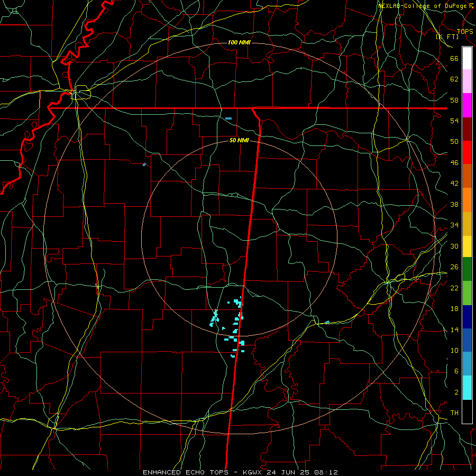476x476 pixels.
Task: Click the 14 legend value
Action: tap(454, 329)
